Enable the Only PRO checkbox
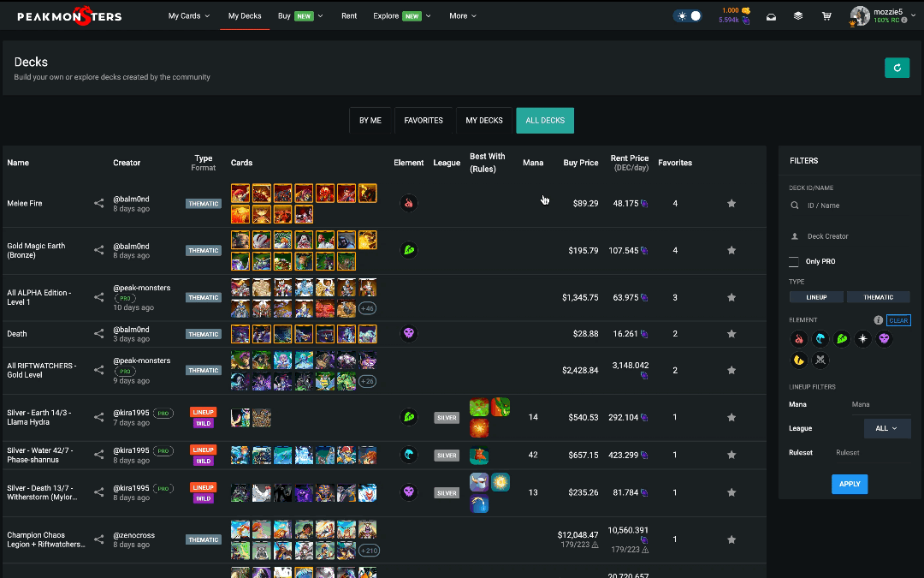Viewport: 924px width, 578px height. coord(794,261)
